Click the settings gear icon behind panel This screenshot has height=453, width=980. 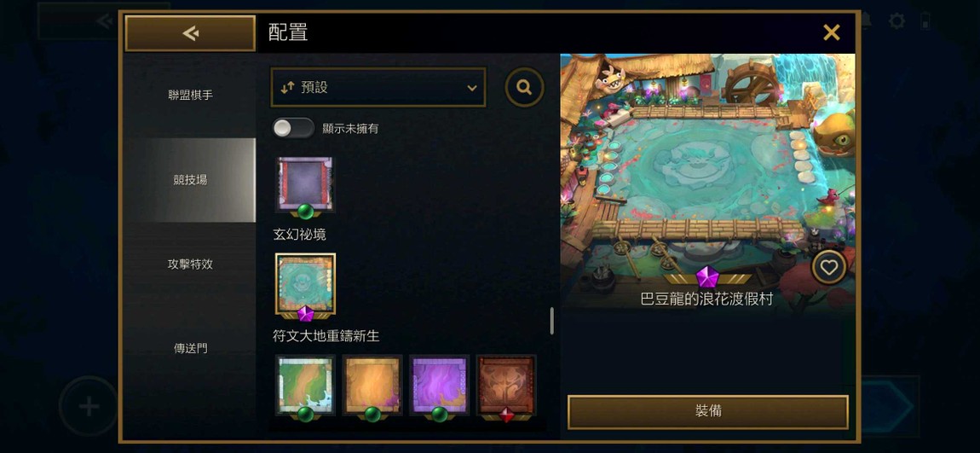click(896, 21)
